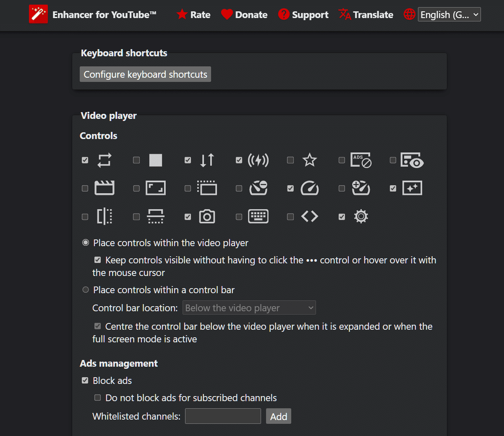The height and width of the screenshot is (436, 504).
Task: Select Place controls within a control bar
Action: tap(86, 290)
